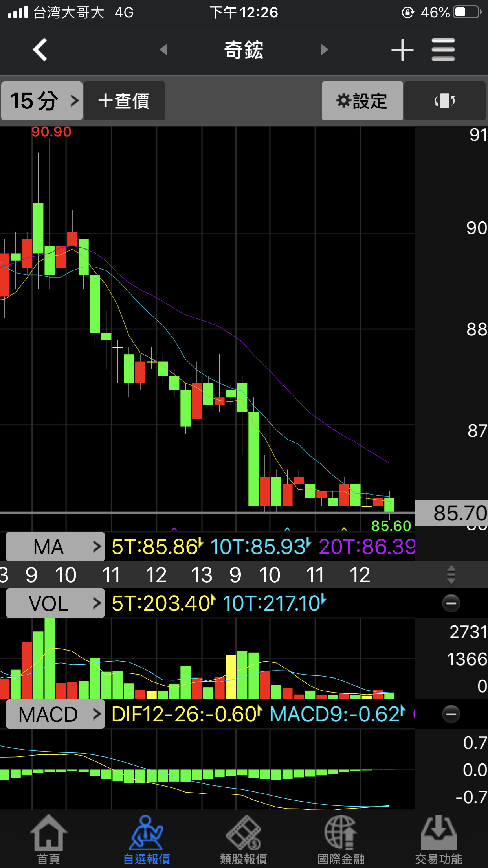488x868 pixels.
Task: Open the hamburger menu icon
Action: 443,50
